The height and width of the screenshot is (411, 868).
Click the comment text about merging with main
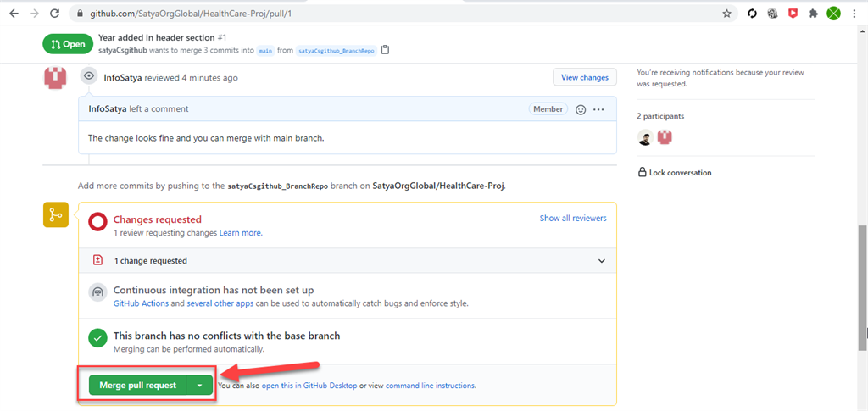206,138
